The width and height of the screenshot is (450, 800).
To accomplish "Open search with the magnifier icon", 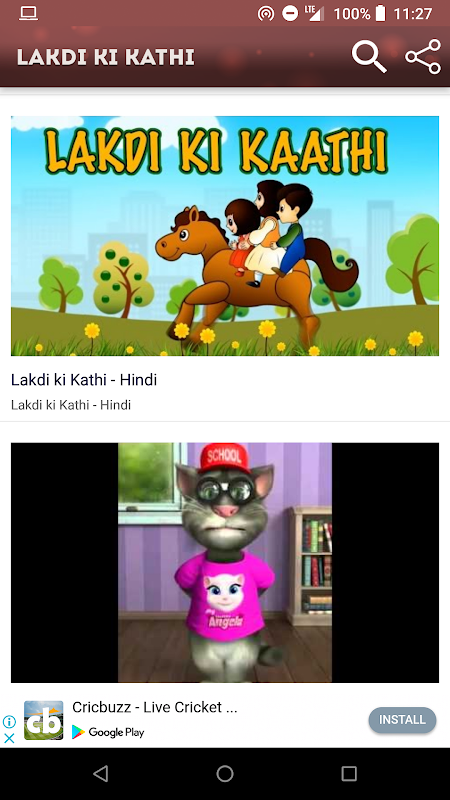I will (369, 57).
